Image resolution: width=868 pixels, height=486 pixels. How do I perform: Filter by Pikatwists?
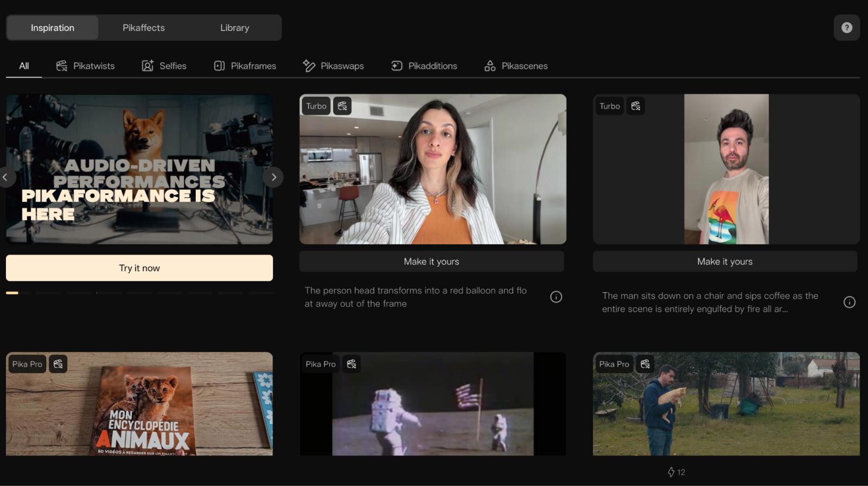tap(86, 66)
